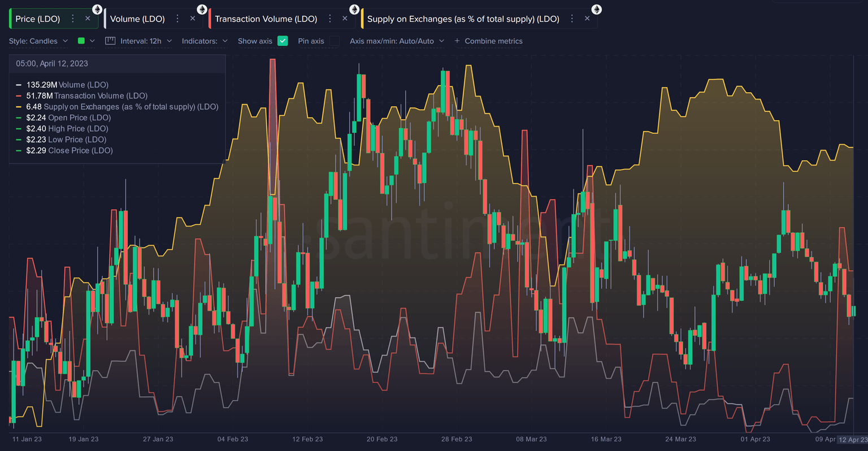Open the Style: Candles dropdown

point(38,41)
